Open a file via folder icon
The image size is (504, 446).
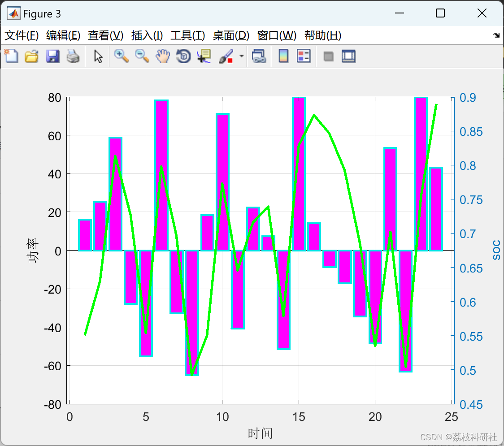(x=31, y=56)
